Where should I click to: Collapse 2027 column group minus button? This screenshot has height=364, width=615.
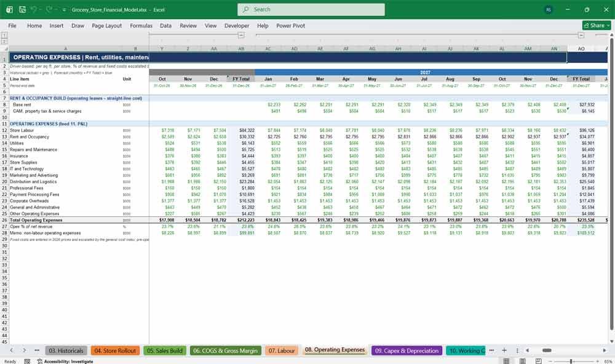click(581, 35)
